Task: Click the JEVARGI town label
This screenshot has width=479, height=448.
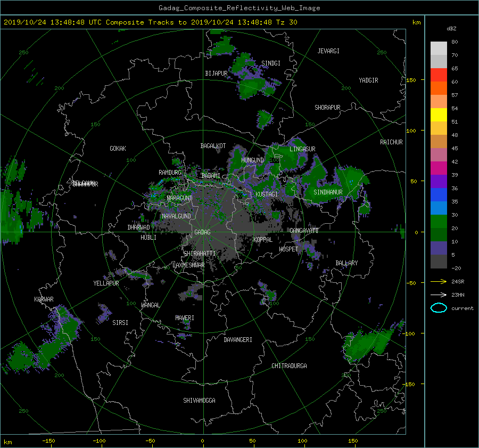Action: tap(328, 51)
